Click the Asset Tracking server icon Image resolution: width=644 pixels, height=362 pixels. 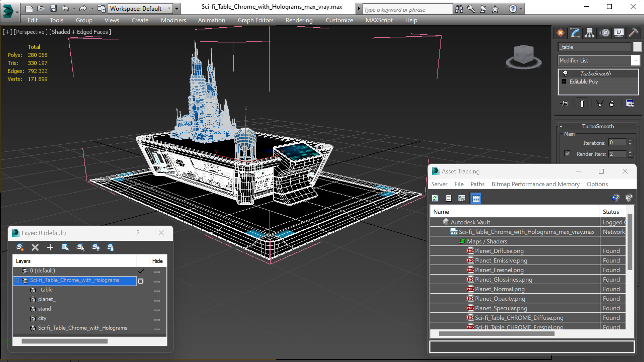pos(435,198)
